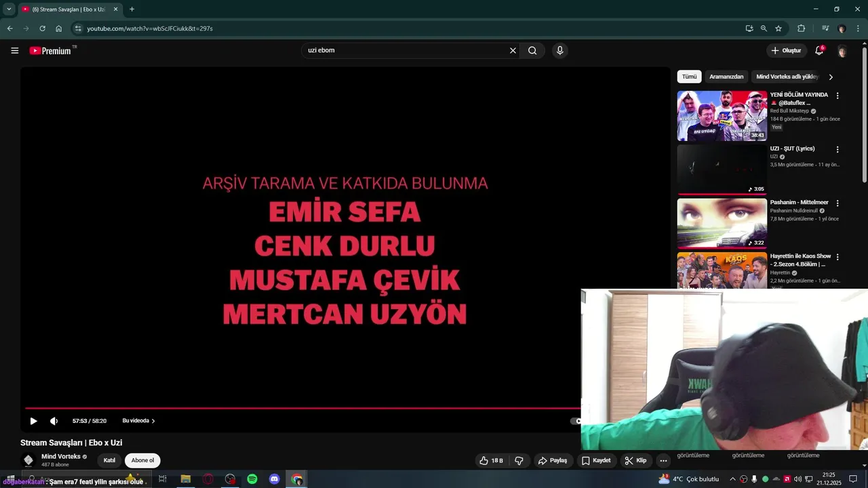Open the YouTube account avatar menu
This screenshot has width=868, height=488.
[842, 51]
